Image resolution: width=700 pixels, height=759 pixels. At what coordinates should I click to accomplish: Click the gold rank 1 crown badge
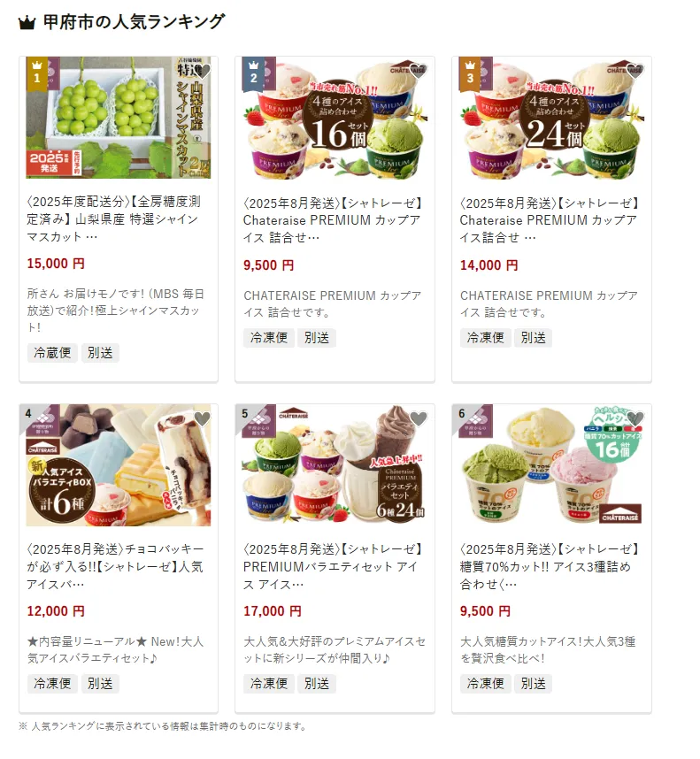point(37,73)
